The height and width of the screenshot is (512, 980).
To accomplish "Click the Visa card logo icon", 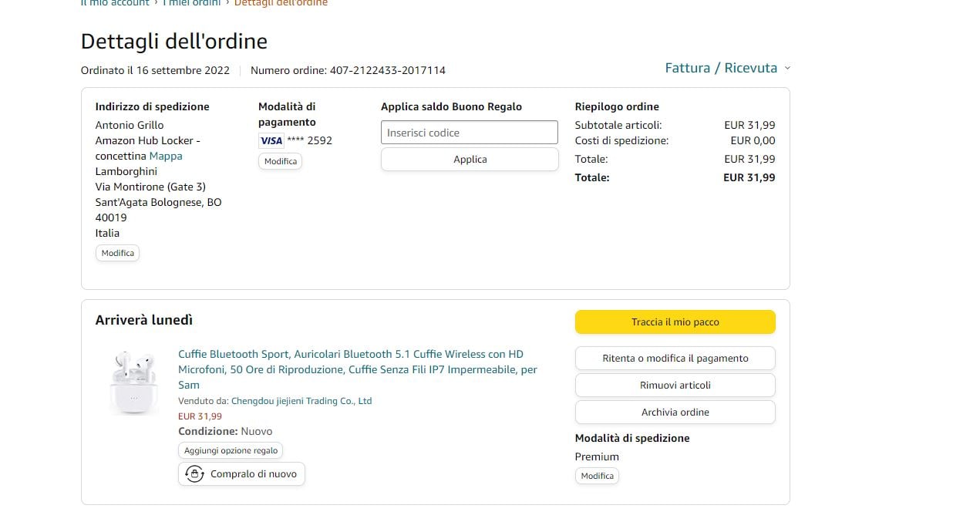I will tap(271, 140).
